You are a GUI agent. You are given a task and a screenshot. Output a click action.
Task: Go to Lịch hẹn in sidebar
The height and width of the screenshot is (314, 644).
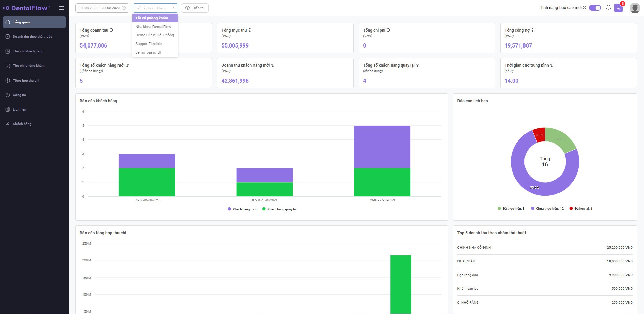20,109
